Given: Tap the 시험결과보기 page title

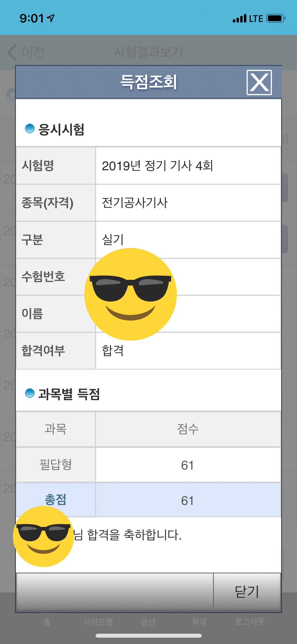Looking at the screenshot, I should point(148,52).
